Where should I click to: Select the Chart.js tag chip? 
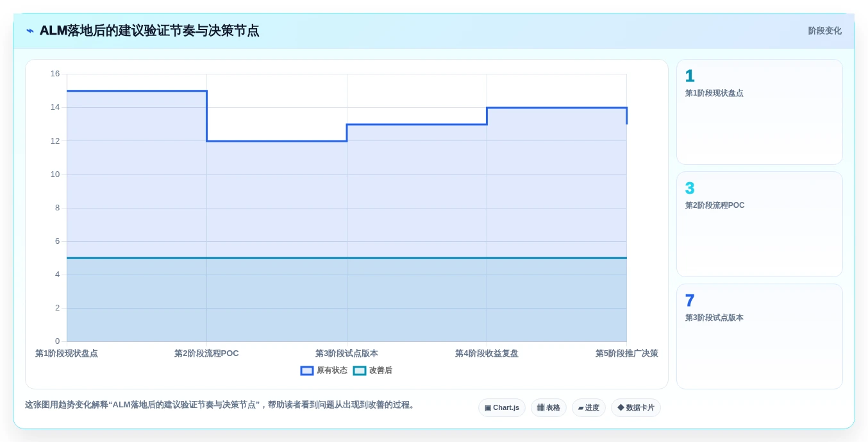[502, 408]
